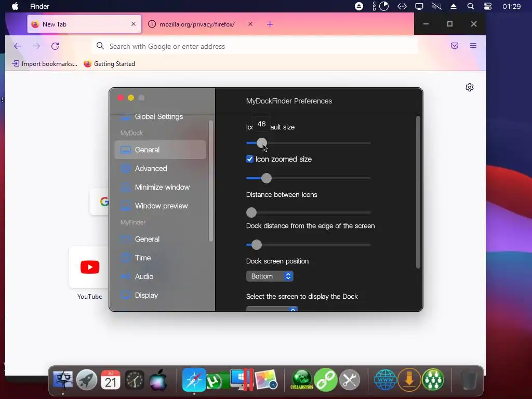Open Spotlight search in the menu bar
Image resolution: width=532 pixels, height=399 pixels.
(x=470, y=6)
